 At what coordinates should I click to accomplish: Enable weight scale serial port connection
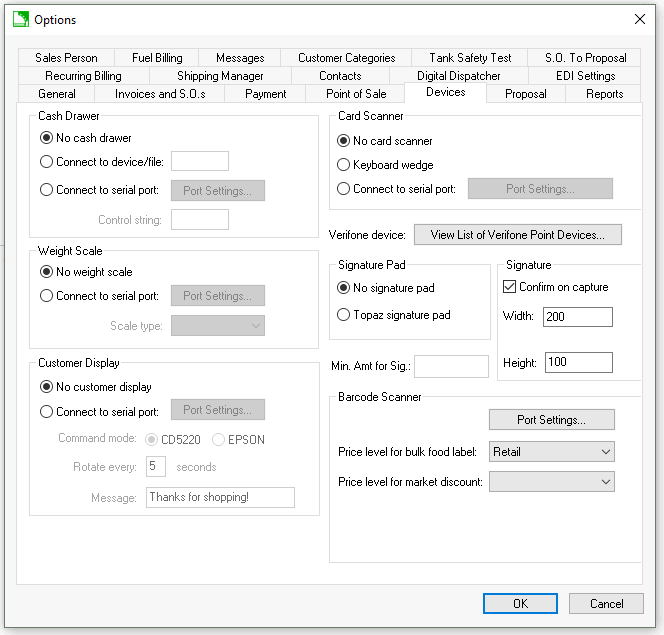47,296
